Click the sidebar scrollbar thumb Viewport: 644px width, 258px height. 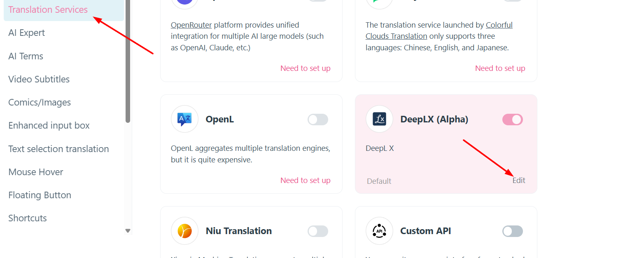[128, 61]
